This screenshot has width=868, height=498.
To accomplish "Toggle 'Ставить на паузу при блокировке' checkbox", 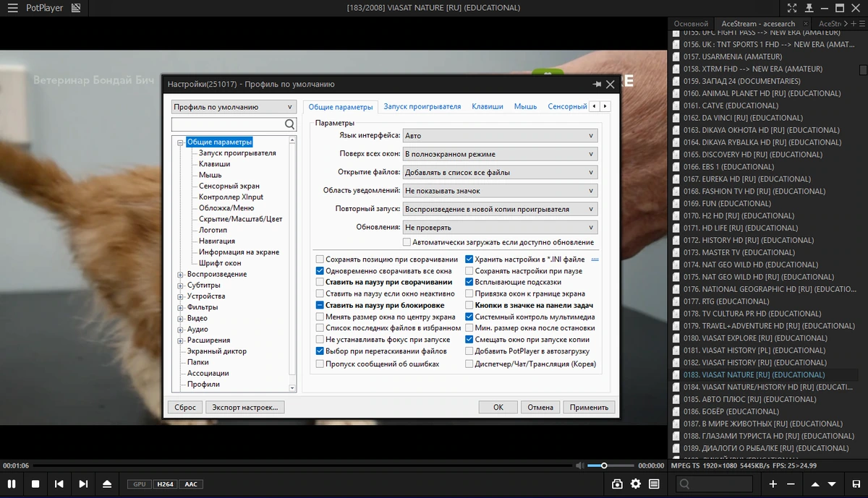I will pyautogui.click(x=320, y=306).
